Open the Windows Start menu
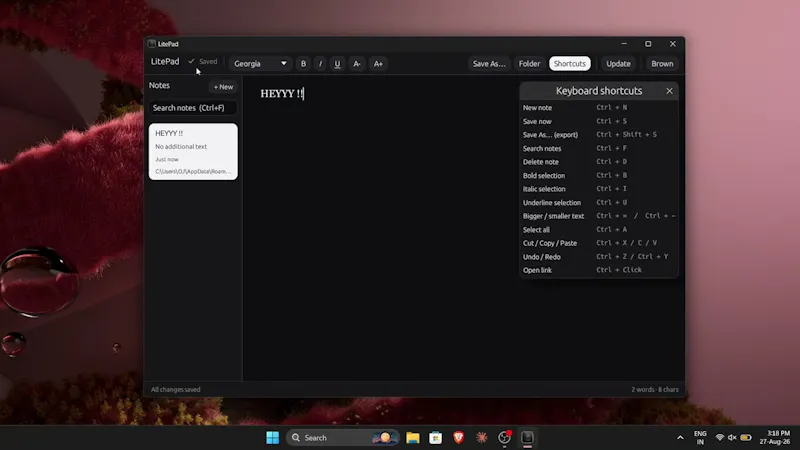Screen dimensions: 800x450 (272, 438)
